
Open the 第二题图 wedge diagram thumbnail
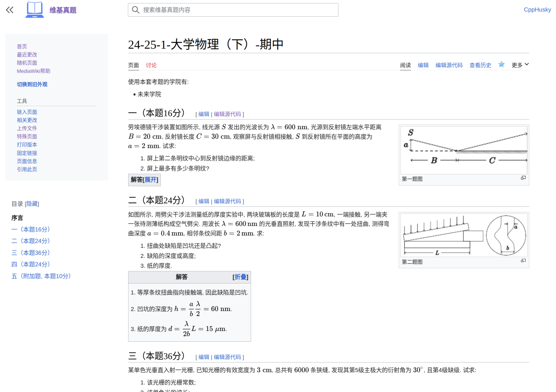click(464, 235)
